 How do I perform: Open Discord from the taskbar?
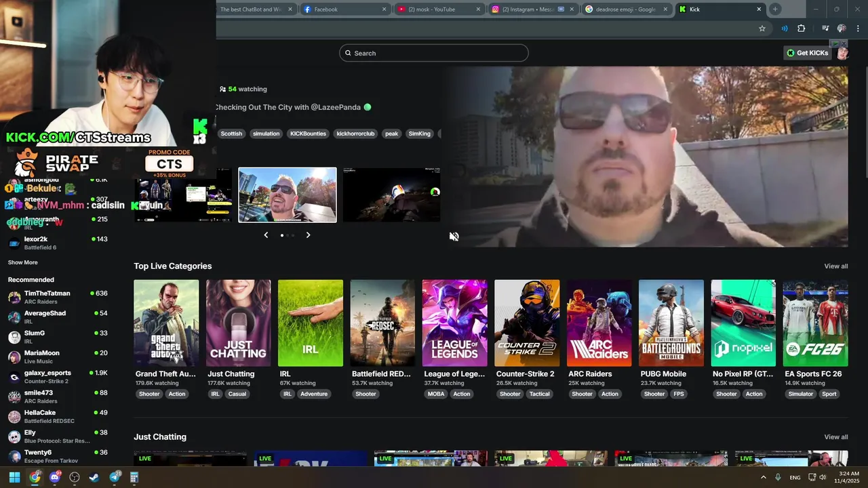[x=55, y=477]
